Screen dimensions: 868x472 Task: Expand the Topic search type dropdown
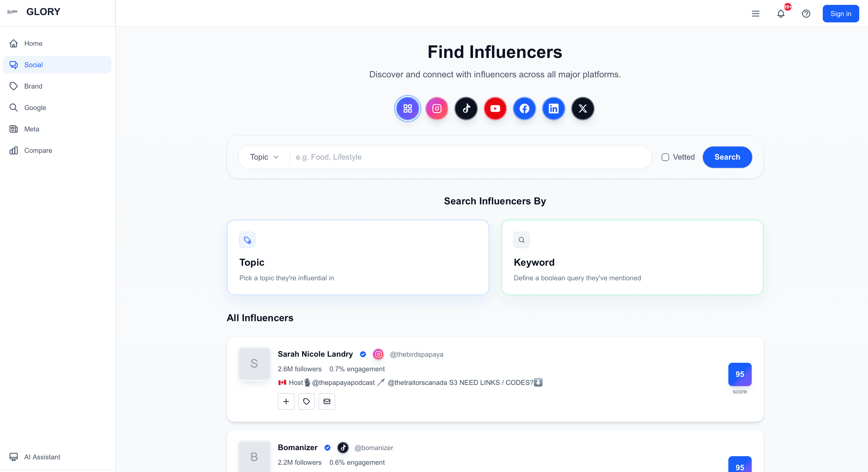(264, 157)
